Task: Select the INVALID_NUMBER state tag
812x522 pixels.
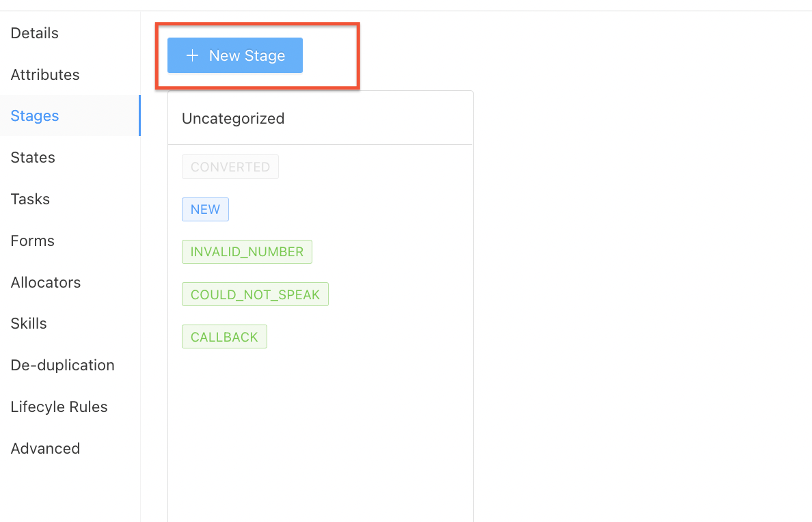Action: 247,252
